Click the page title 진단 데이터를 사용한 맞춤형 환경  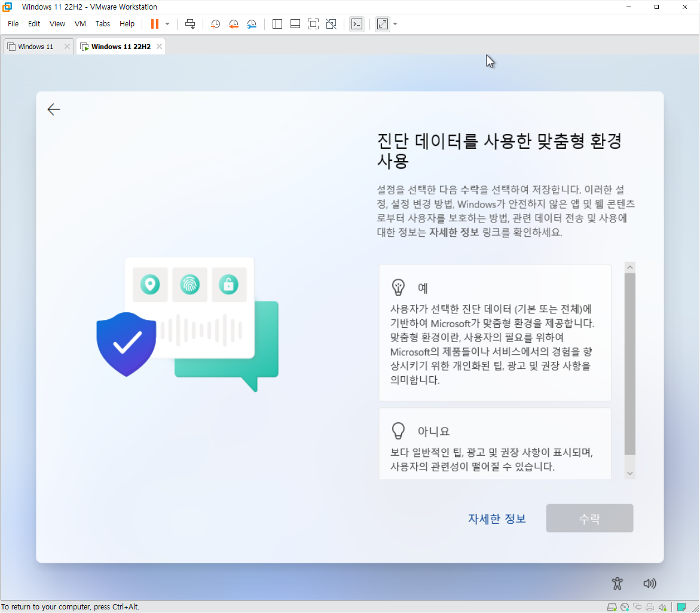click(x=499, y=151)
